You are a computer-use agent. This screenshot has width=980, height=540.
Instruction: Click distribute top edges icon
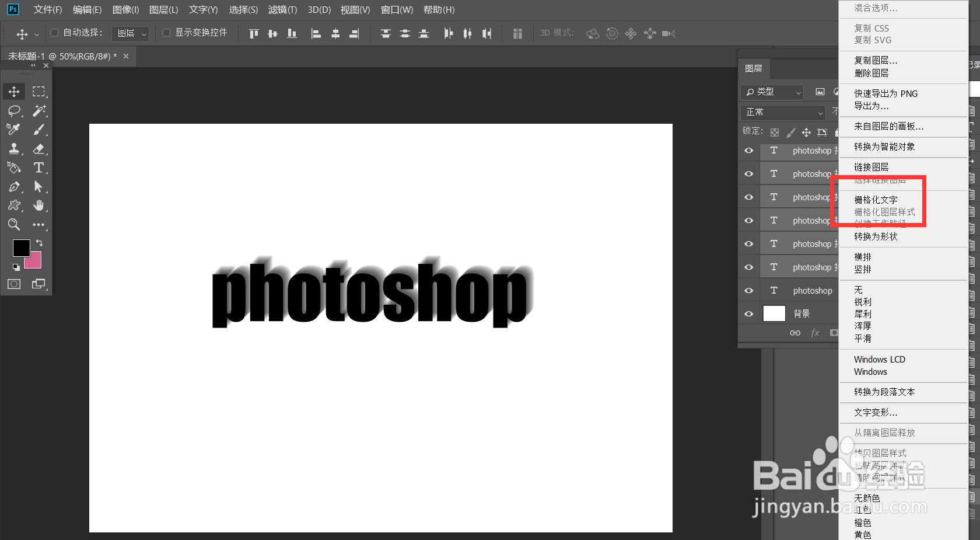[386, 34]
